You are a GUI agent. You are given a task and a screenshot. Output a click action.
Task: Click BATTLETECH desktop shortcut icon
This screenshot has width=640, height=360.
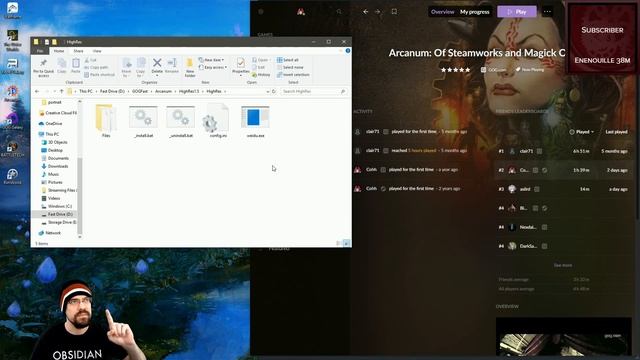click(x=12, y=149)
